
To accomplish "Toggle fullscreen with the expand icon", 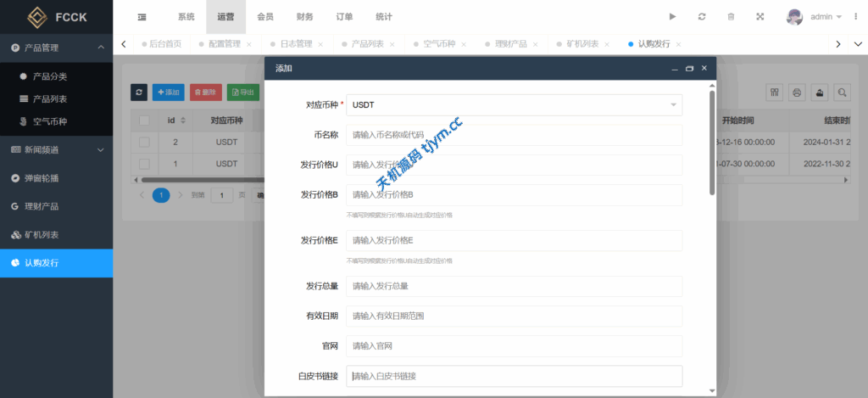I will [x=760, y=17].
